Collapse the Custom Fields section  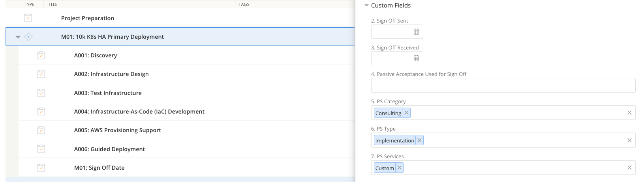pyautogui.click(x=366, y=6)
